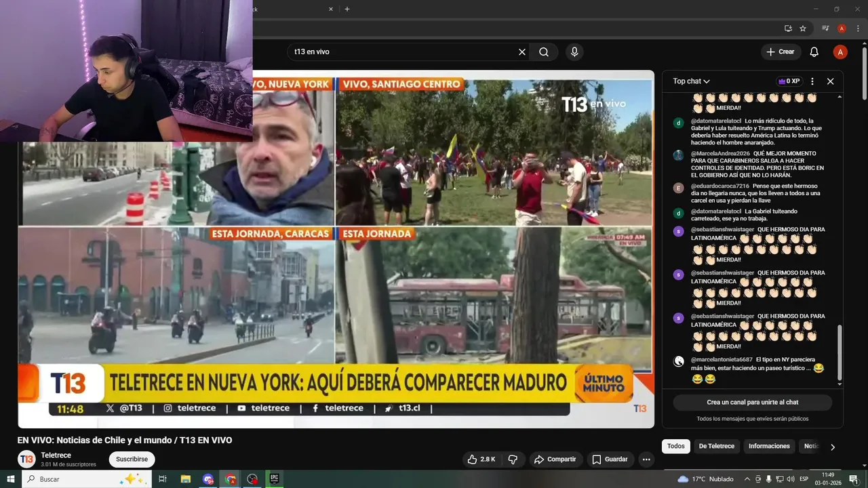Select the De Teletrece filter chip
The width and height of the screenshot is (868, 488).
point(716,446)
